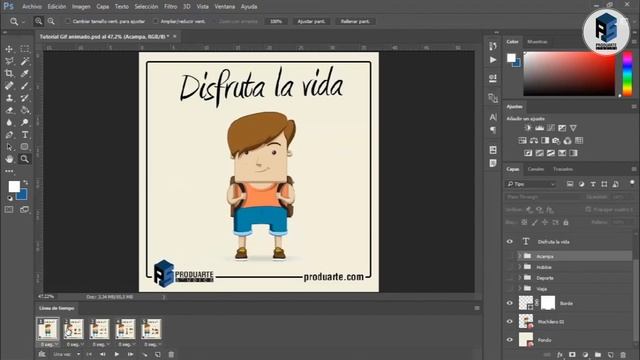Select the Pen tool
This screenshot has height=360, width=640.
9,135
